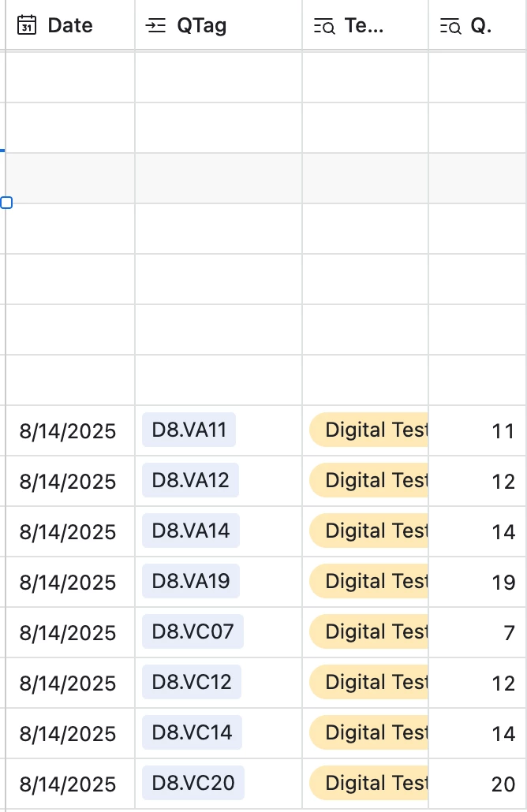Select the D8.VA11 tag
527x812 pixels.
[189, 430]
